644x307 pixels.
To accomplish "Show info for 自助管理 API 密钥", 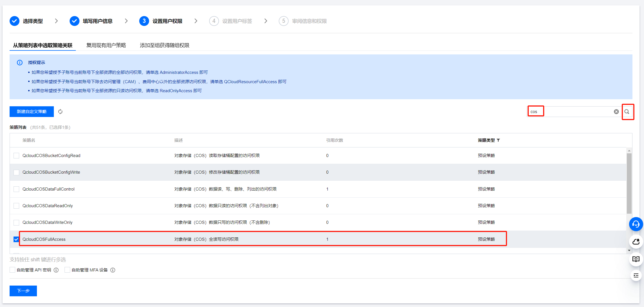I will (56, 270).
